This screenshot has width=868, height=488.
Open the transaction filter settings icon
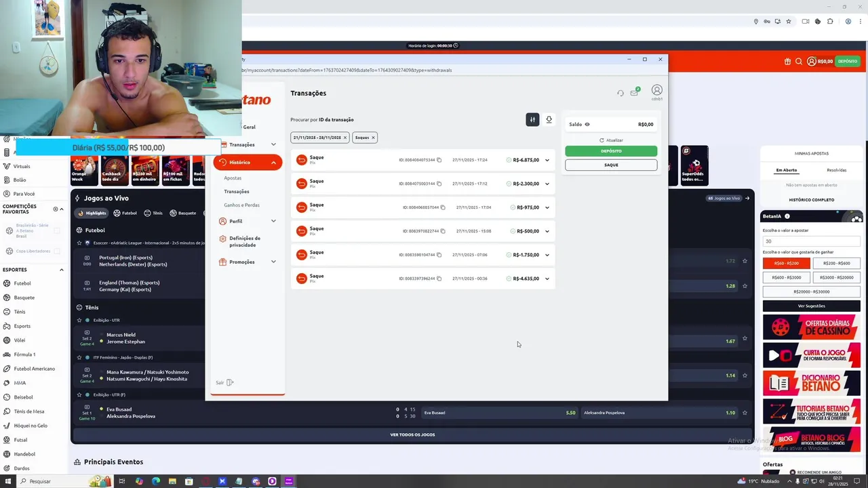point(532,120)
